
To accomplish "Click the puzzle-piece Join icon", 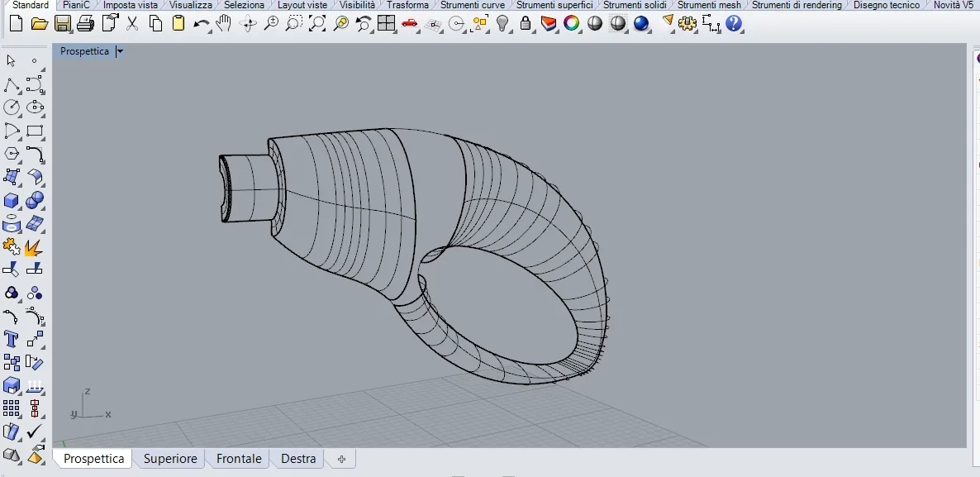I will (x=12, y=247).
